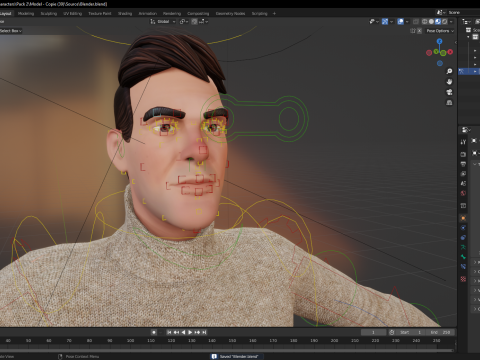The height and width of the screenshot is (360, 480).
Task: Switch perspective/orthographic view icon
Action: (449, 103)
